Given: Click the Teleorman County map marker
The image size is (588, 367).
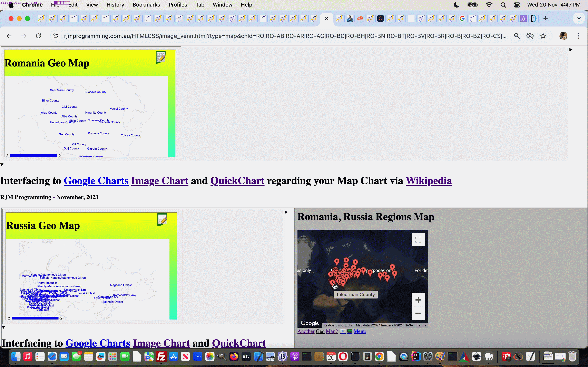Looking at the screenshot, I should (x=333, y=283).
